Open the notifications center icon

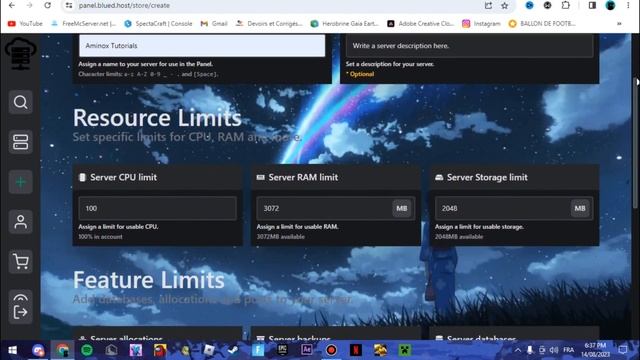click(622, 350)
